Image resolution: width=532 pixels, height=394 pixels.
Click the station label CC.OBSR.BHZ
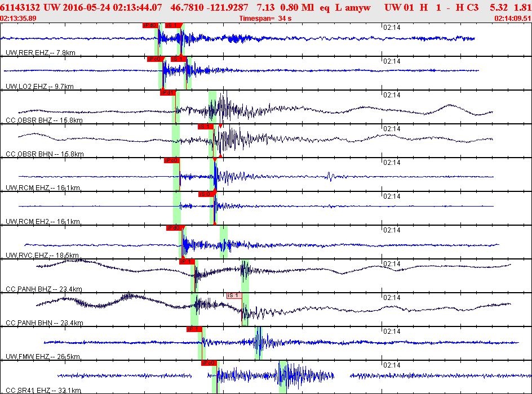coord(28,120)
